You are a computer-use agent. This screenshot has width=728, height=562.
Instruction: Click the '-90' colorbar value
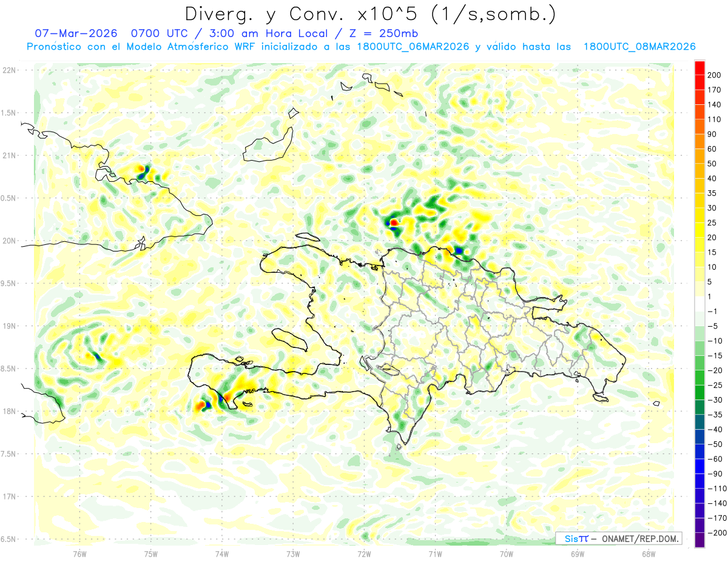click(x=716, y=474)
